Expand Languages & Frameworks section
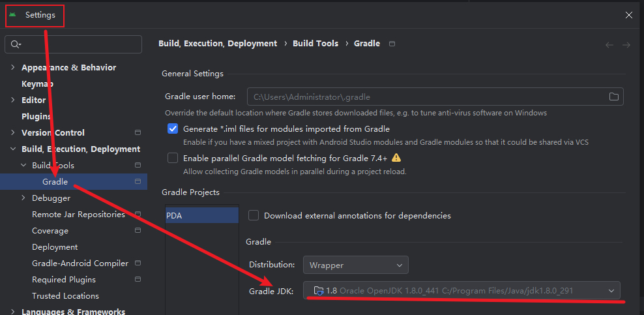 coord(13,311)
